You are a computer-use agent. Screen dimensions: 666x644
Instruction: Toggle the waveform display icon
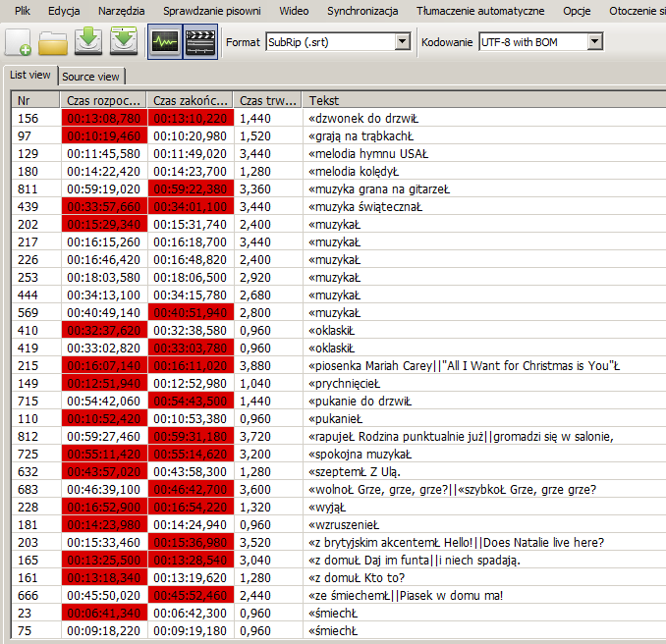(x=165, y=41)
